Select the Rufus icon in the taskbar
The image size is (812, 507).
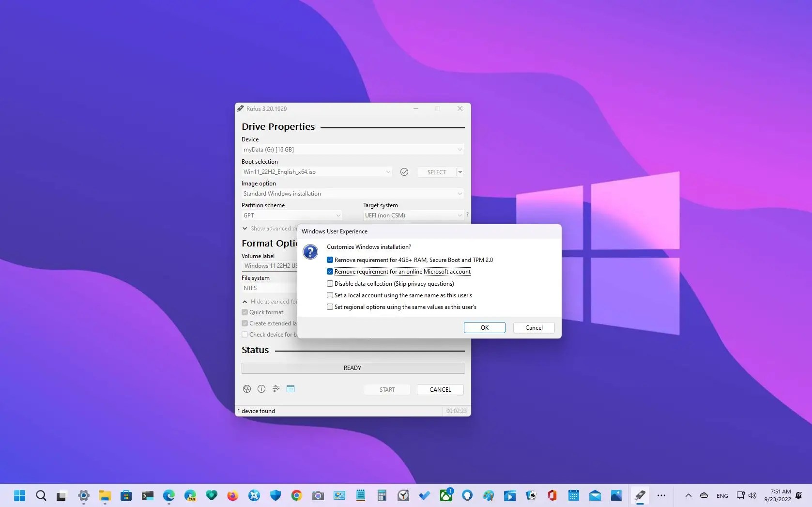[x=640, y=495]
